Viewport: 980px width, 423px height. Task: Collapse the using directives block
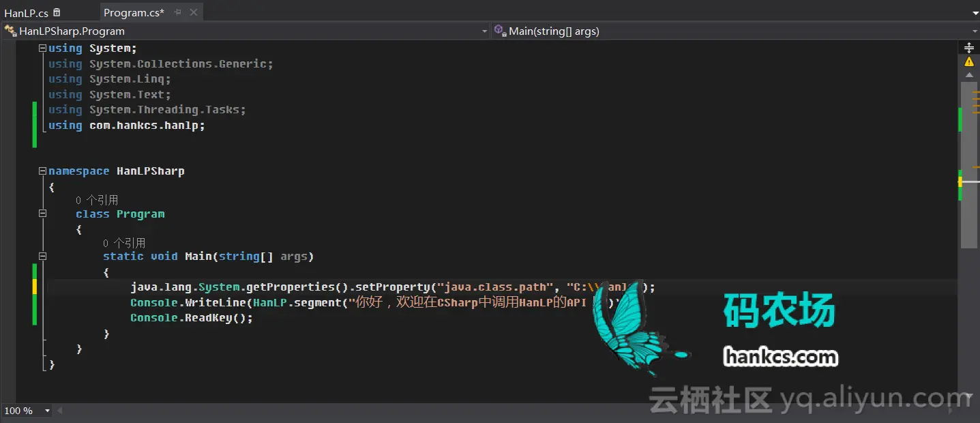[x=42, y=48]
